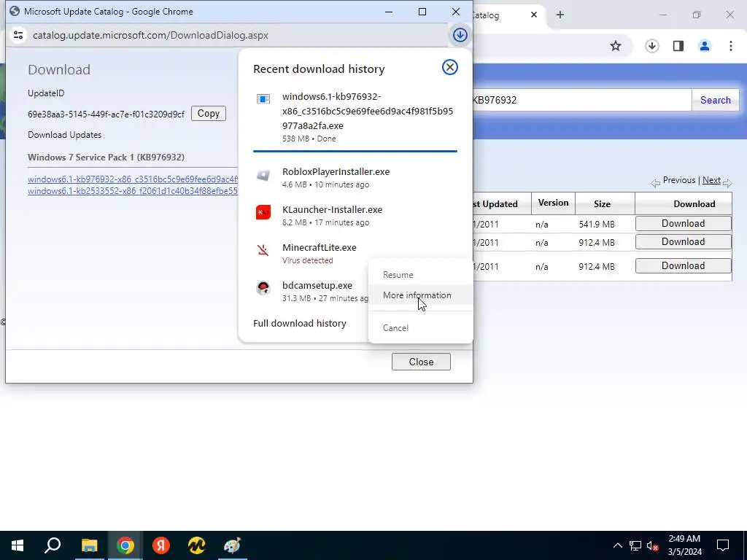The width and height of the screenshot is (747, 560).
Task: Sort by the Size column header
Action: pos(602,204)
